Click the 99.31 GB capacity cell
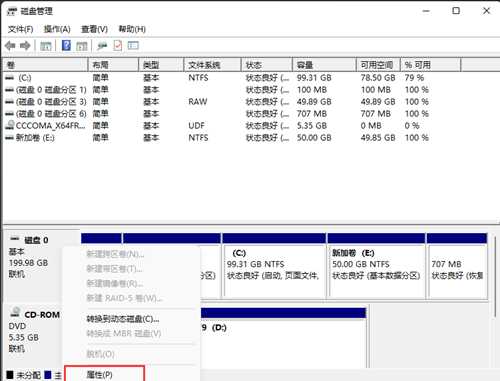This screenshot has width=500, height=381. pos(314,78)
